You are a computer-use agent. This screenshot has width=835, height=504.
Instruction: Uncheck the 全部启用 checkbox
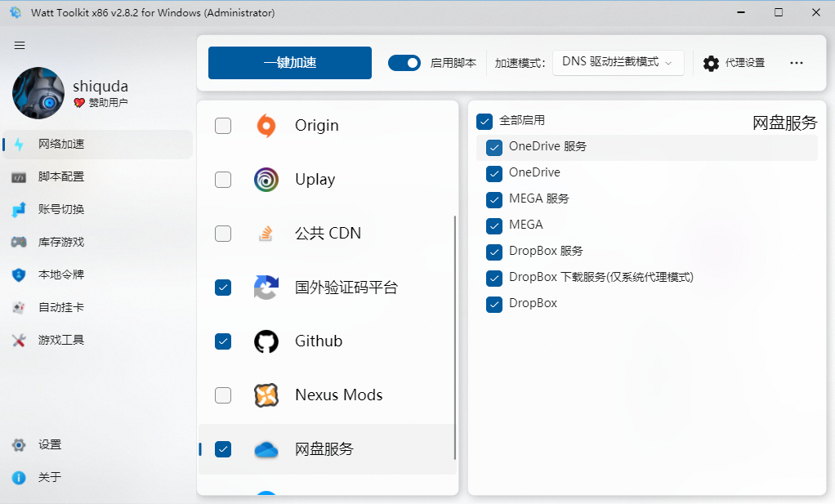tap(484, 122)
